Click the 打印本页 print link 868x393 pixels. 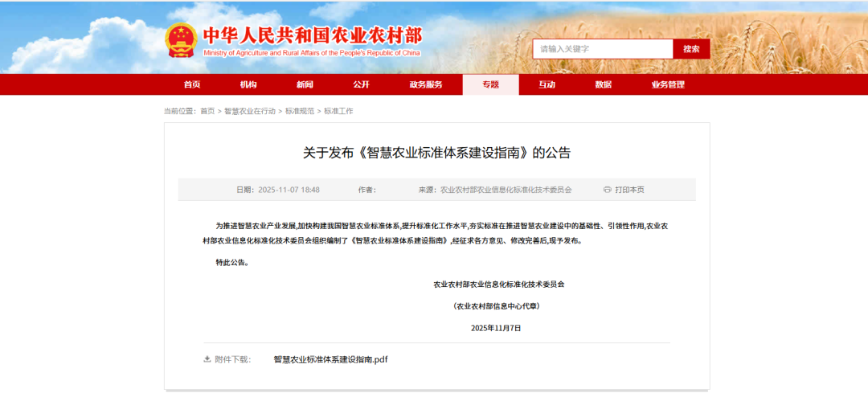629,190
